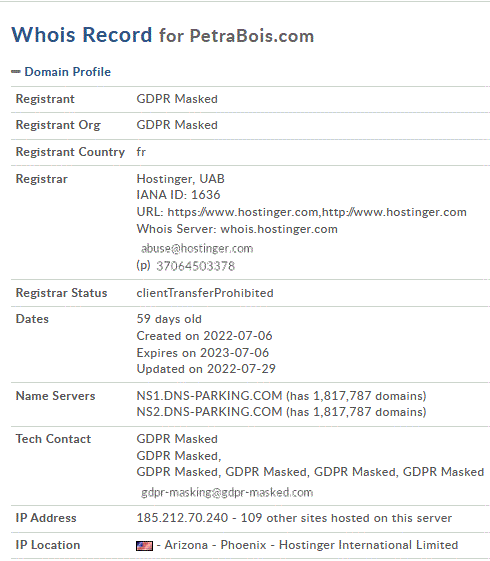
Task: Open the Whois Record heading
Action: (82, 35)
